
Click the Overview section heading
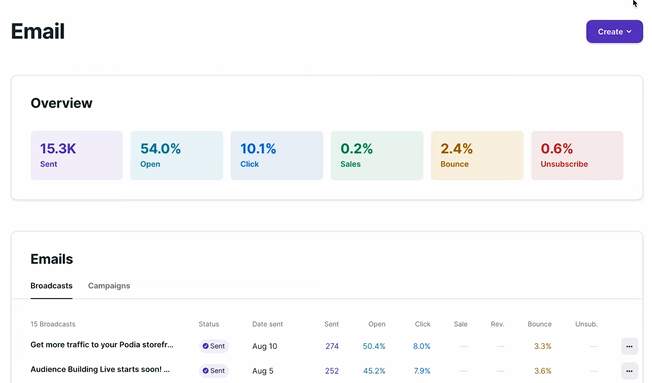[x=62, y=103]
